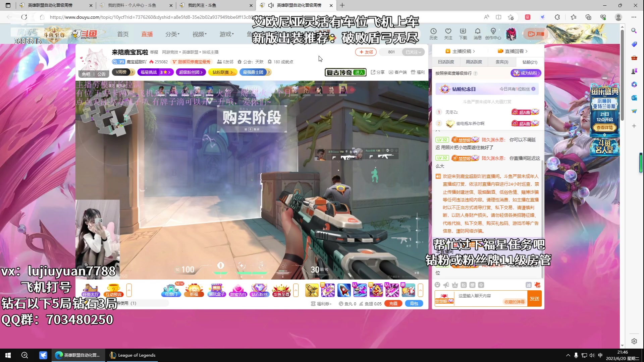Open the 游戏 games dropdown menu
Image resolution: width=644 pixels, height=362 pixels.
pos(227,34)
